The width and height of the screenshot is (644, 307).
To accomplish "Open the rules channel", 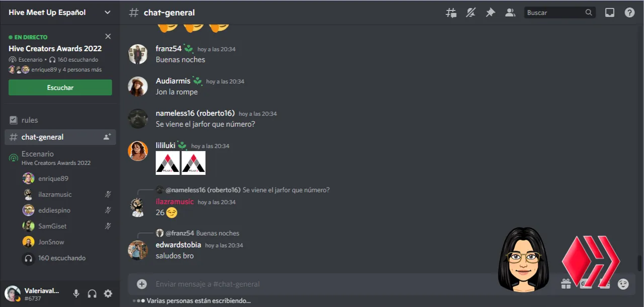I will 60,120.
